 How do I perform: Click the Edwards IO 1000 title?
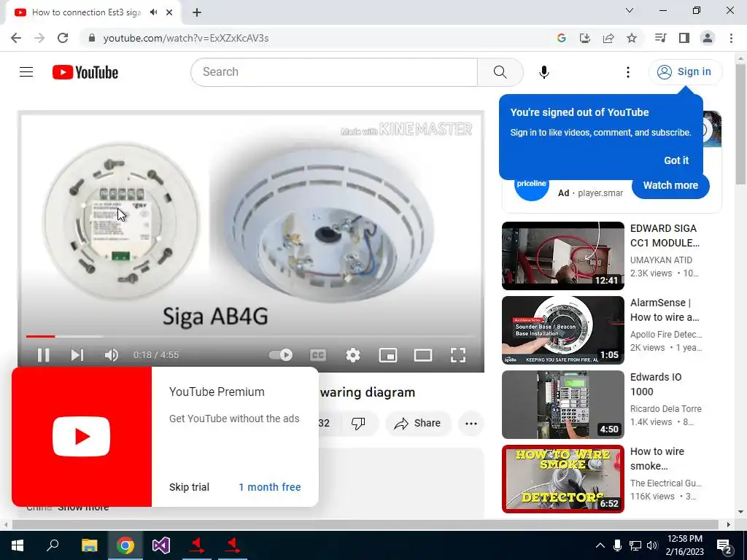point(656,384)
